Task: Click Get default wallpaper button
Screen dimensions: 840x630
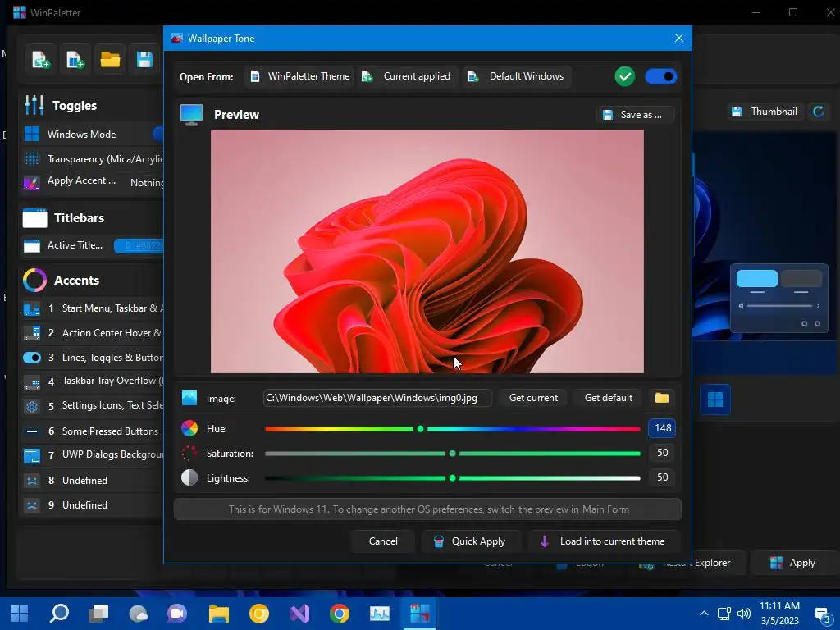Action: pyautogui.click(x=608, y=398)
